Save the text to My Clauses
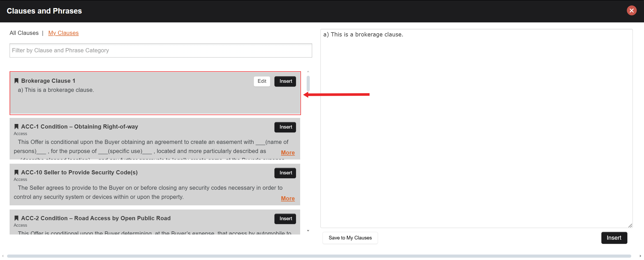 [350, 238]
